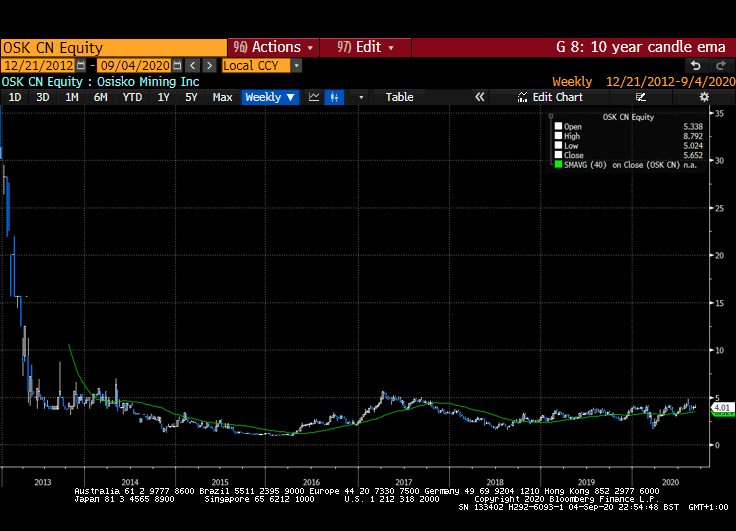This screenshot has width=736, height=531.
Task: Toggle the Open legend box
Action: [x=558, y=127]
